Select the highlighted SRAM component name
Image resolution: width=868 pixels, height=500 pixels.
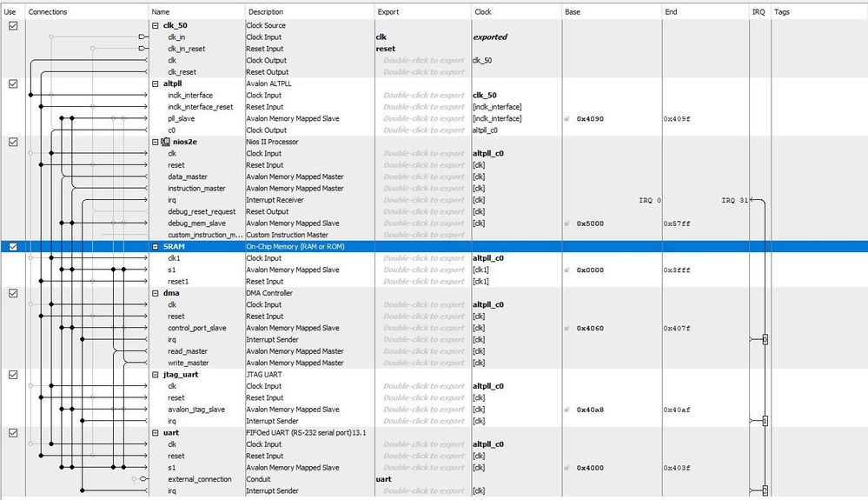(174, 246)
